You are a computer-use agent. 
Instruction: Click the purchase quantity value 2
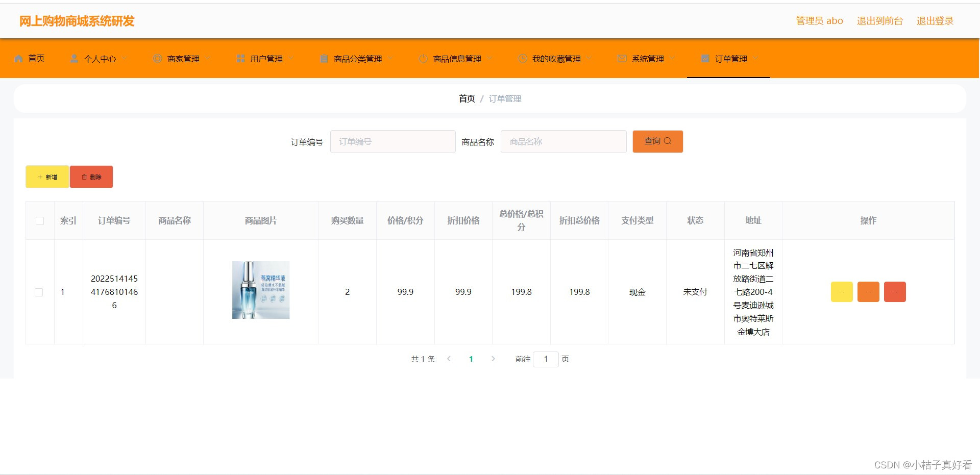tap(347, 292)
